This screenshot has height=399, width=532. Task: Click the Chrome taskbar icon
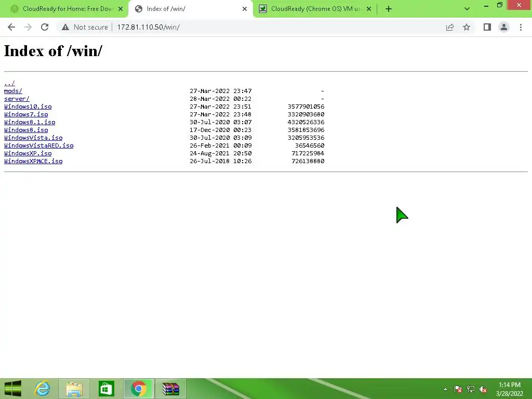click(x=138, y=389)
